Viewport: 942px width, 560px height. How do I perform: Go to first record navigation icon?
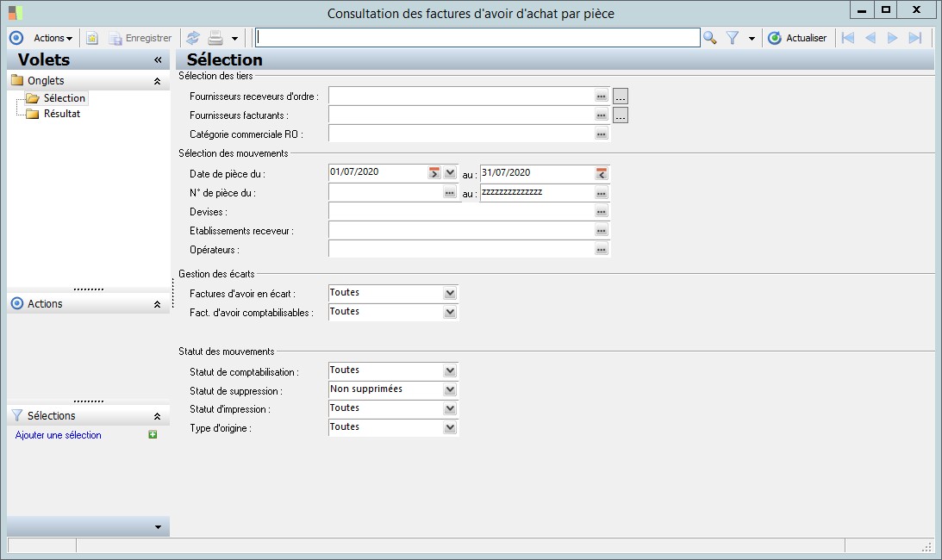tap(848, 38)
